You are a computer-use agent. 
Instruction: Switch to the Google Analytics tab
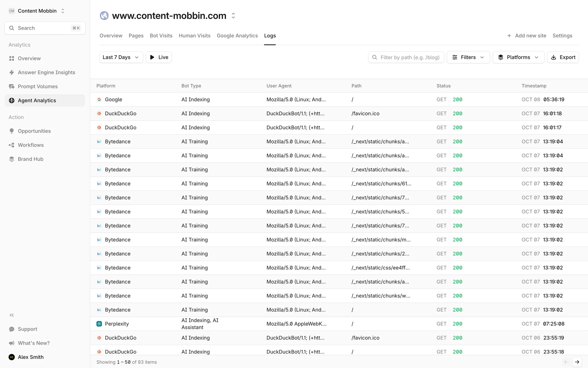[237, 36]
